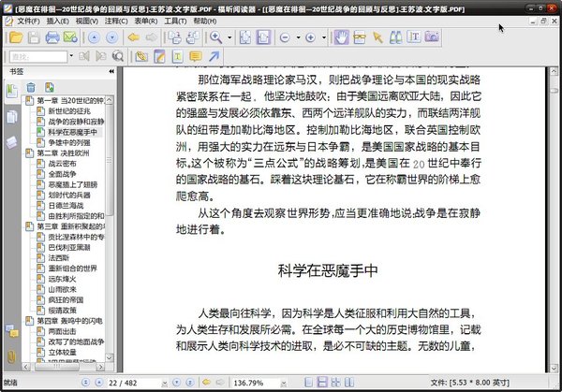562x392 pixels.
Task: Print the document using the printer icon
Action: 52,37
